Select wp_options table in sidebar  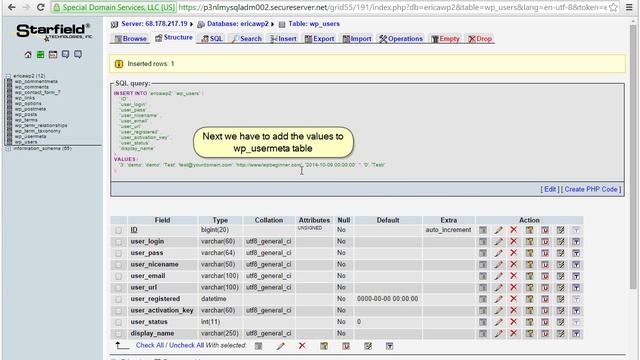tap(28, 103)
